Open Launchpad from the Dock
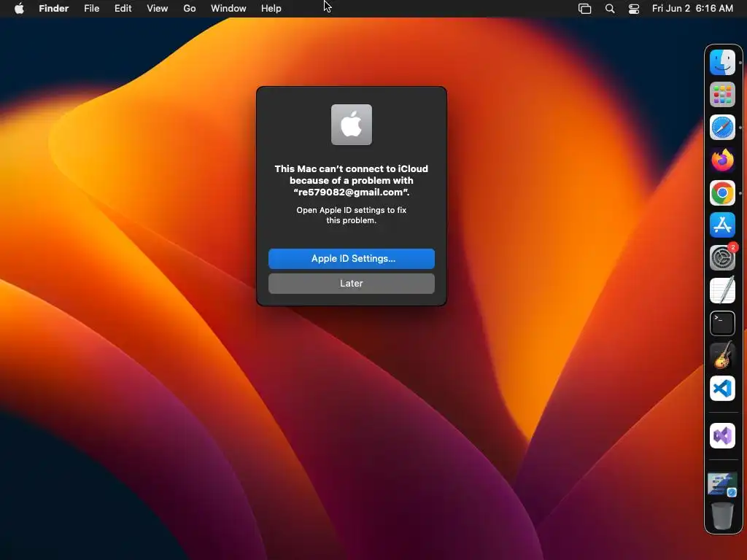The height and width of the screenshot is (560, 747). 723,95
